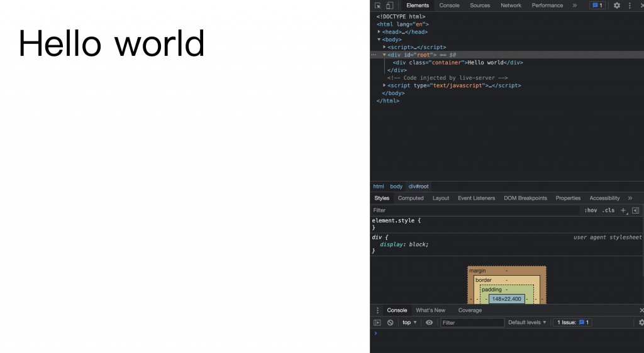Toggle the .cls element classes panel

click(608, 210)
